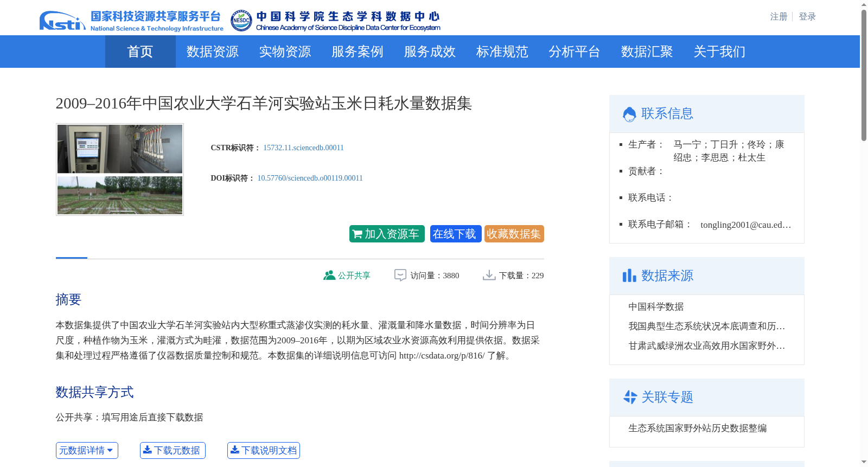Go to 服务成效 menu item
Screen dimensions: 868x467
pyautogui.click(x=430, y=52)
